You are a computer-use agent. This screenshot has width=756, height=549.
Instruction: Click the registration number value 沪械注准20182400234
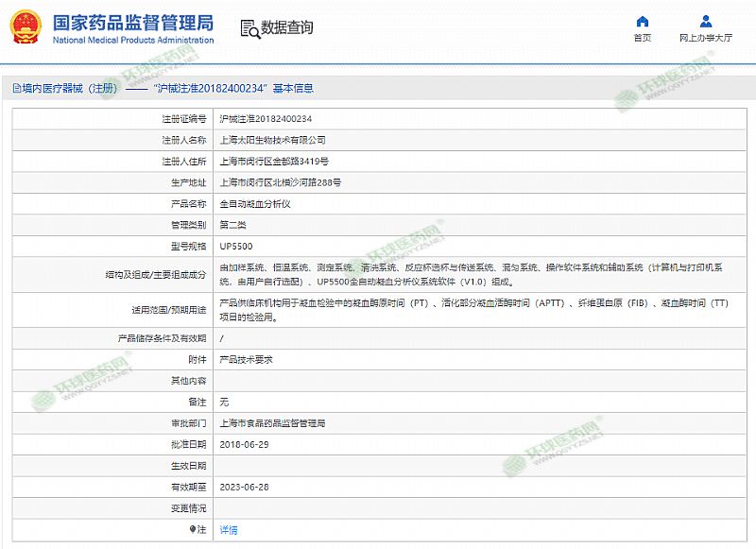pyautogui.click(x=266, y=119)
